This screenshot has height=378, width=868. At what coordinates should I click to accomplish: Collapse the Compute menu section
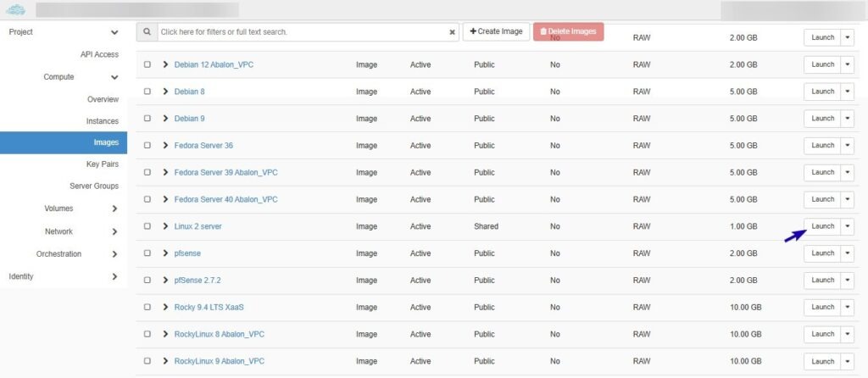coord(114,77)
